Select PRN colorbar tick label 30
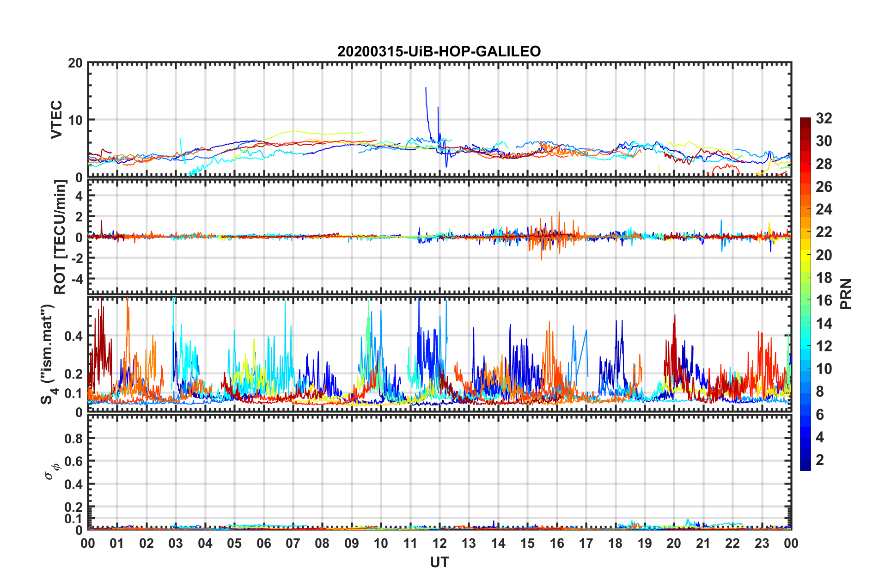879x588 pixels. click(x=824, y=141)
